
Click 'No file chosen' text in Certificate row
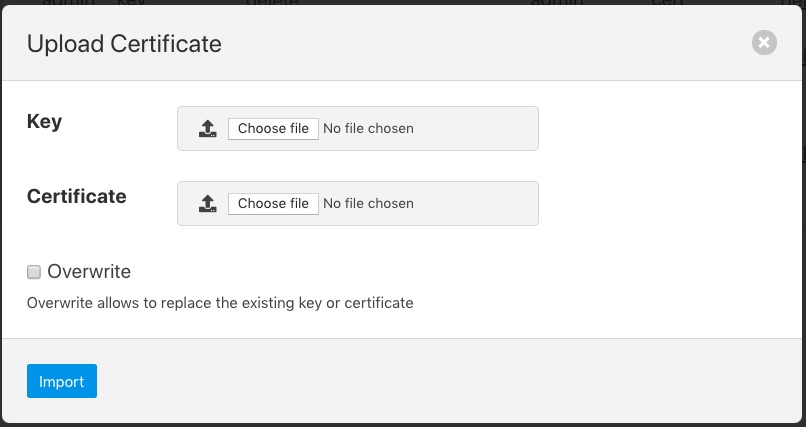click(x=368, y=203)
